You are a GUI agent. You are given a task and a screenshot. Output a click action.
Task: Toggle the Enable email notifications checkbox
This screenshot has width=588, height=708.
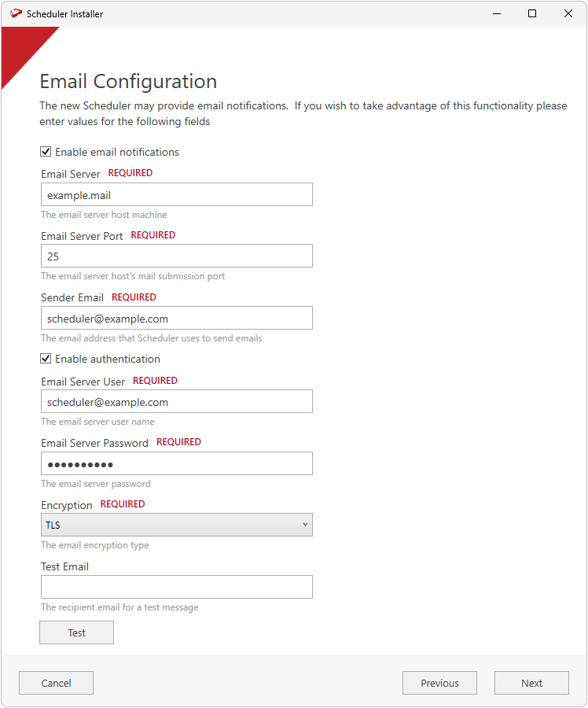click(x=46, y=152)
